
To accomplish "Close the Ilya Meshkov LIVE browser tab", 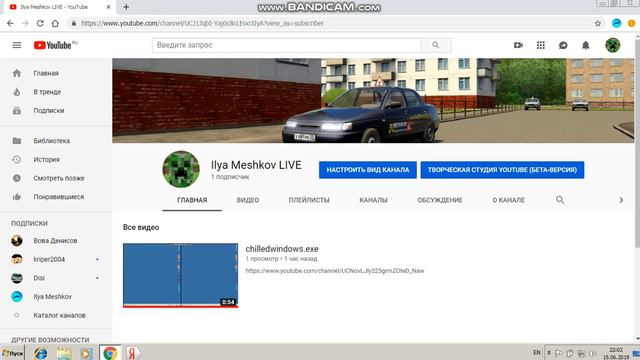I will (109, 7).
